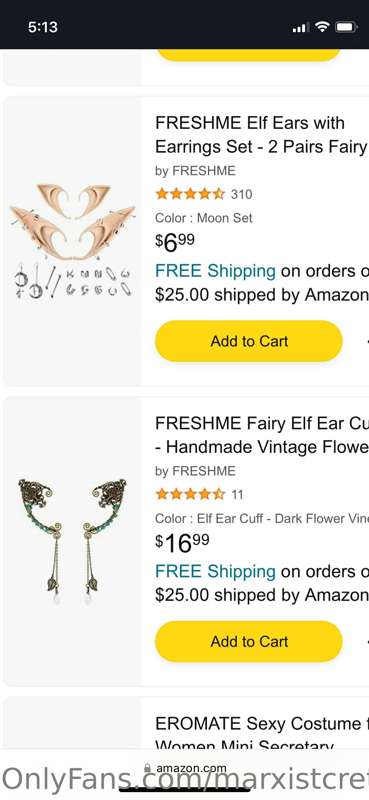Add the $16.99 Ear Cuff to cart

pos(249,641)
